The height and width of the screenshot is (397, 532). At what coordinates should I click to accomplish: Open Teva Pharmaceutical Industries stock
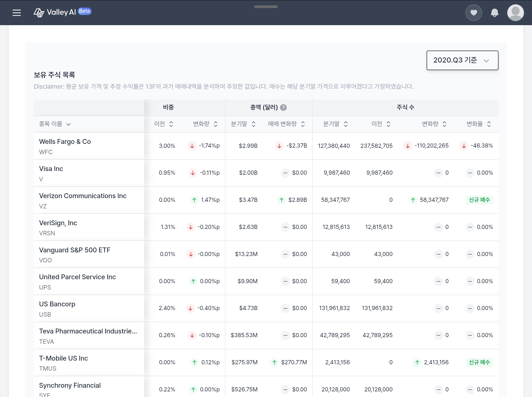pyautogui.click(x=88, y=331)
